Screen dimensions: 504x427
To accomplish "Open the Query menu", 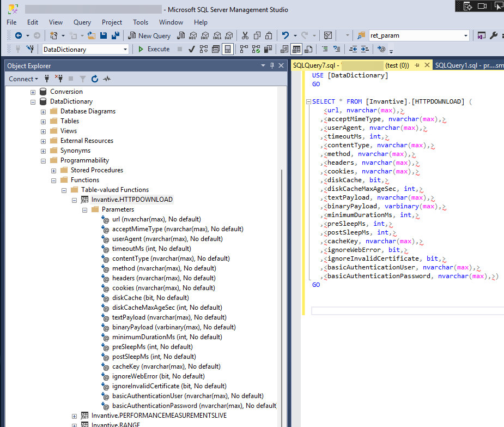I will pos(82,22).
